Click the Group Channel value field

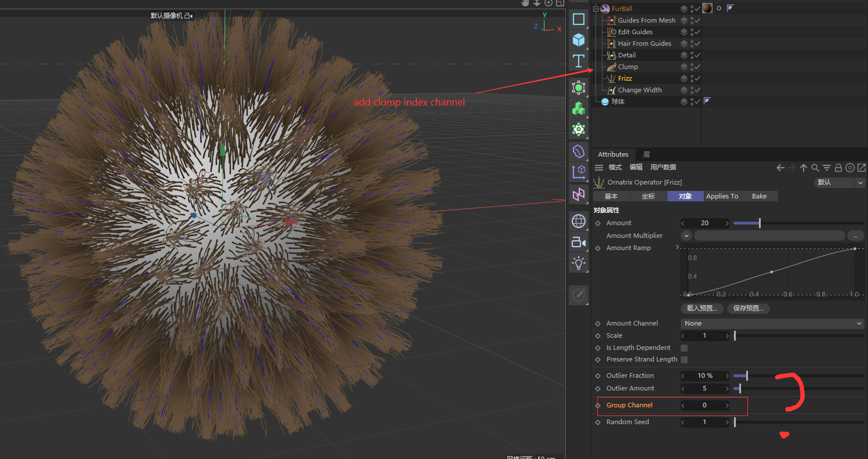tap(704, 406)
